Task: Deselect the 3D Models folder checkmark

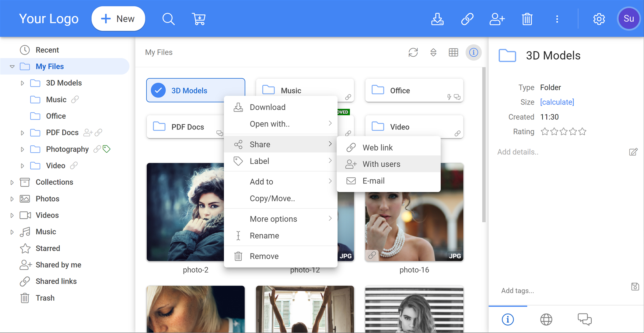Action: pyautogui.click(x=158, y=90)
